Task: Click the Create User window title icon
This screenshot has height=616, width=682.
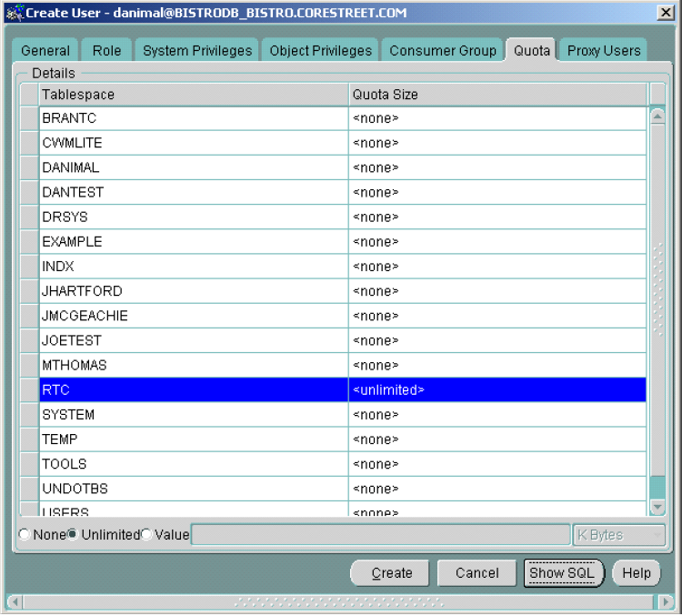Action: (13, 13)
